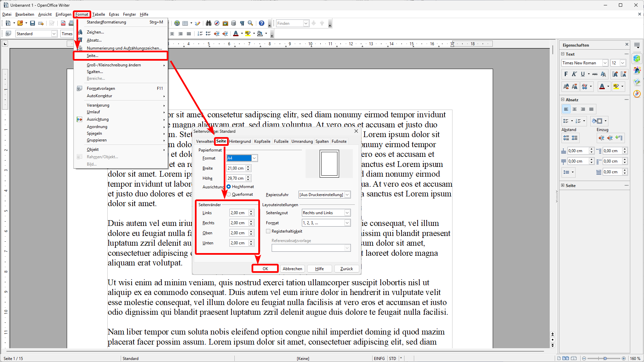Toggle nonprinting characters pilcrow icon

[x=242, y=23]
